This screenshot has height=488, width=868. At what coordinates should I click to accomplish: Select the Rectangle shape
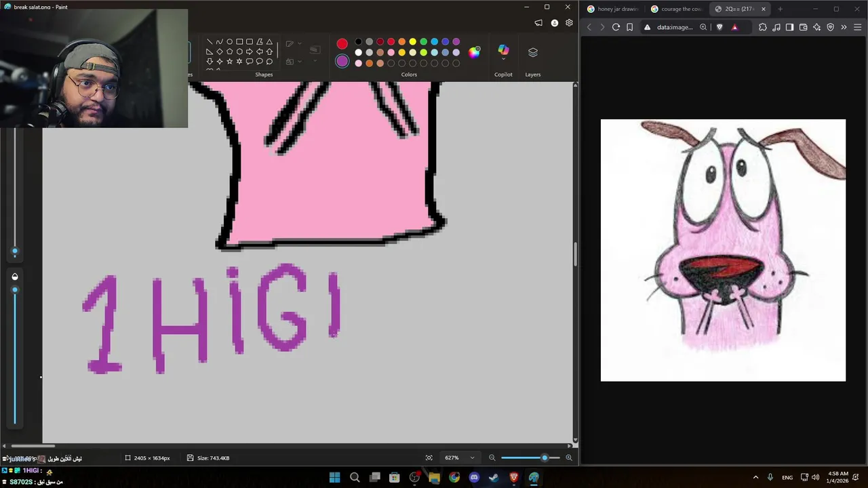(239, 41)
